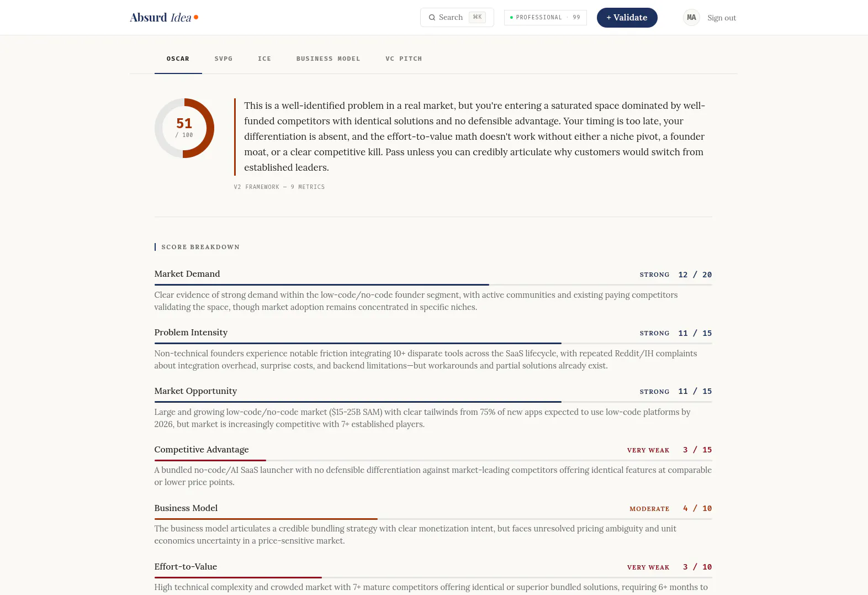Screen dimensions: 868x595
Task: Click the ⌘K shortcut badge
Action: click(x=477, y=18)
